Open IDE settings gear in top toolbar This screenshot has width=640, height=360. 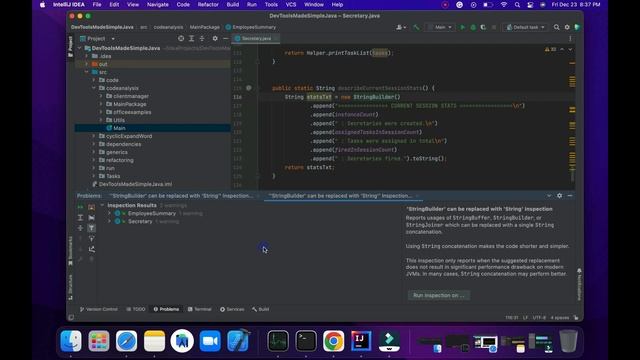click(567, 27)
